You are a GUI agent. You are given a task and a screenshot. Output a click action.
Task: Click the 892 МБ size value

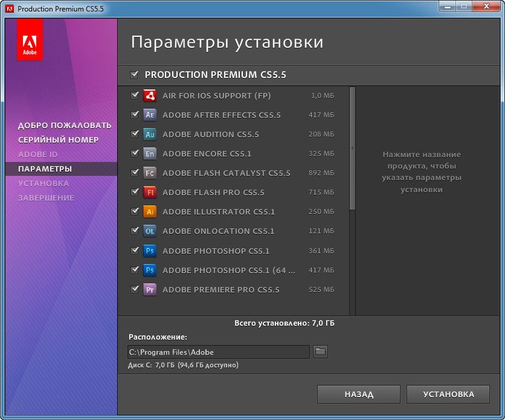[321, 173]
